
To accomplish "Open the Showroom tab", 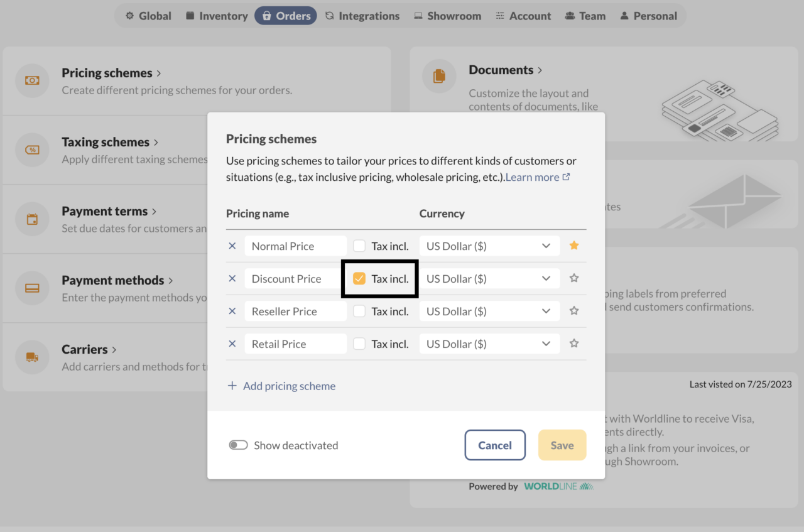I will click(x=447, y=16).
